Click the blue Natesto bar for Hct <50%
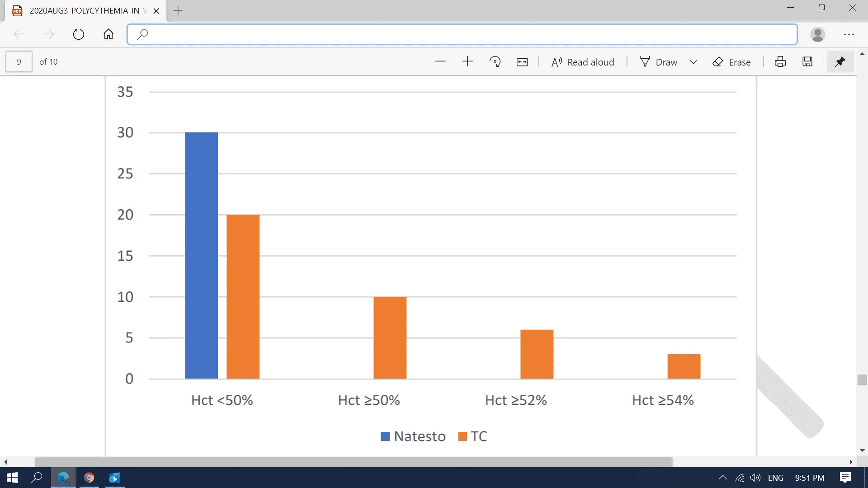The image size is (868, 488). click(201, 255)
